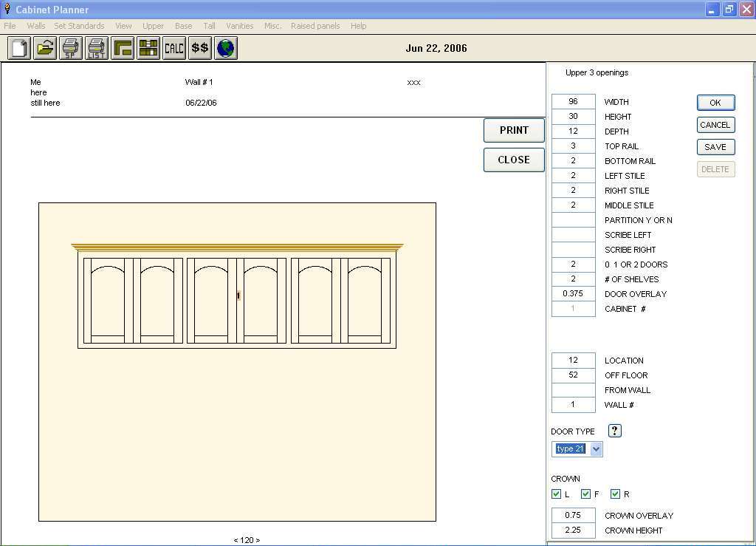The height and width of the screenshot is (546, 756).
Task: Click the 'Jun 22, 2006' date text
Action: coord(436,48)
